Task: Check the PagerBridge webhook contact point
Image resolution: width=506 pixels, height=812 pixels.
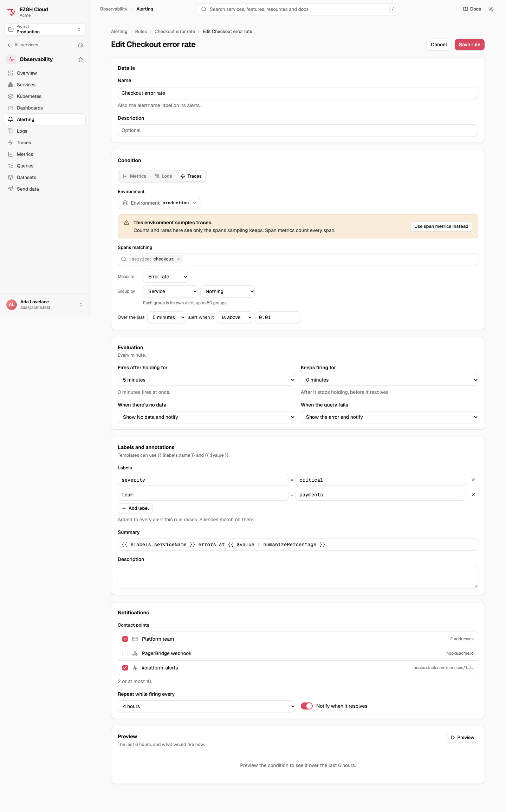Action: pos(125,653)
